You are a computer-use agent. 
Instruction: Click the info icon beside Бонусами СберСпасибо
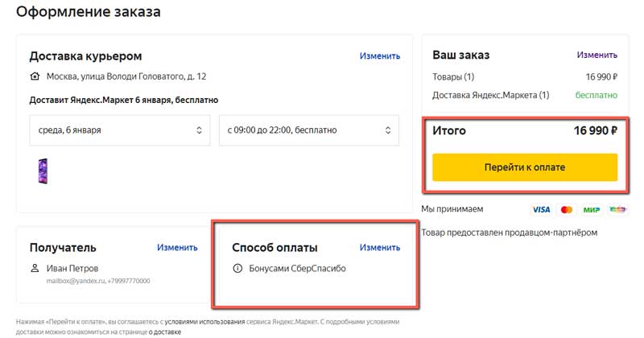point(237,268)
